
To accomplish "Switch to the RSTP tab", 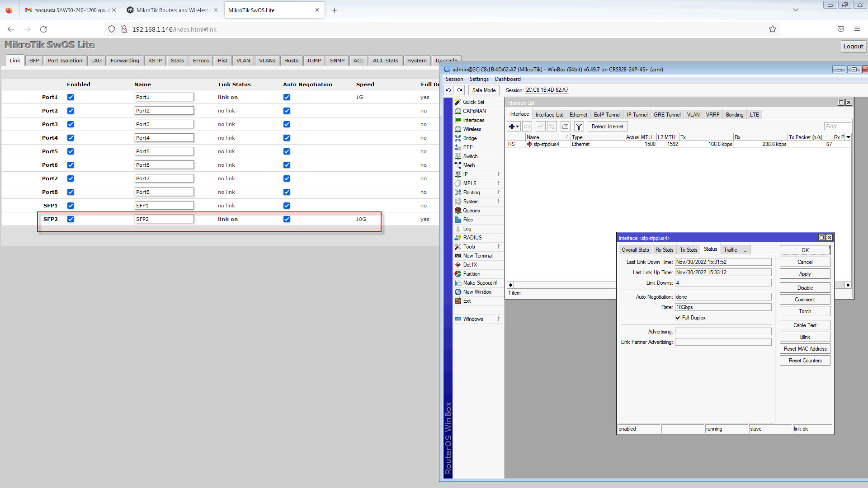I will pyautogui.click(x=155, y=61).
